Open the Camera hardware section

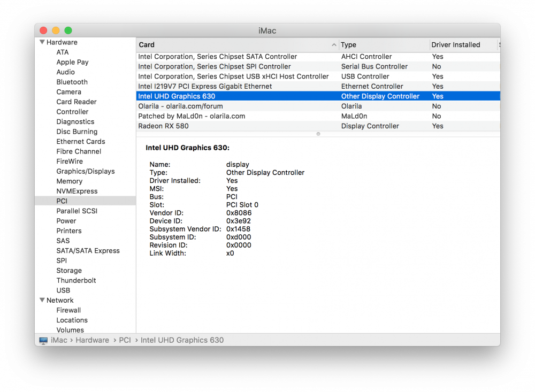point(69,92)
